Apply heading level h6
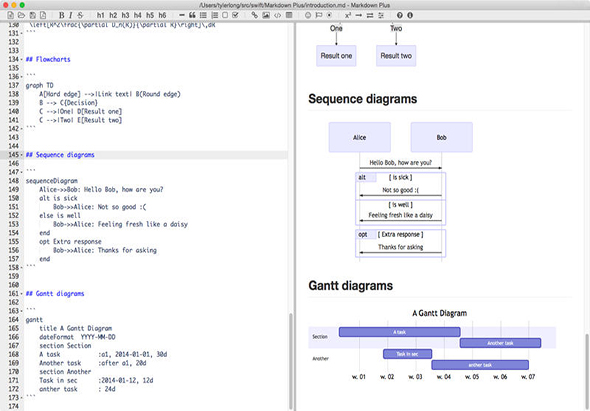Screen dimensions: 590x411 [162, 15]
